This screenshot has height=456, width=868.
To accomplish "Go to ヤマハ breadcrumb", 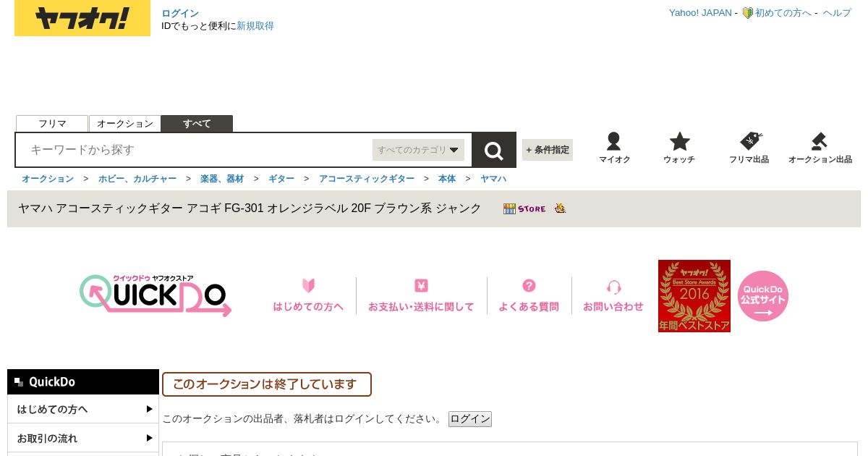I will tap(493, 179).
